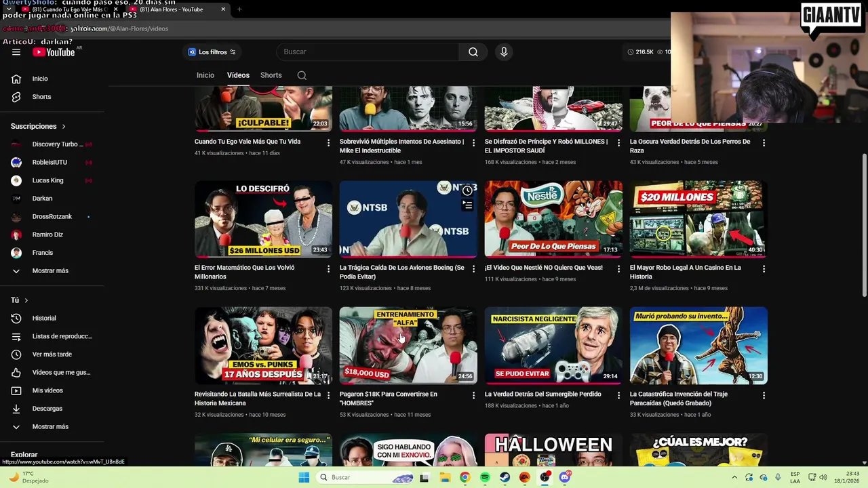Open Ver más tarde list
The height and width of the screenshot is (488, 868).
[52, 354]
